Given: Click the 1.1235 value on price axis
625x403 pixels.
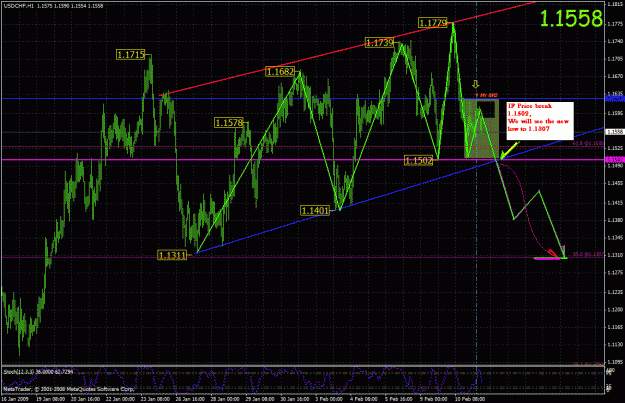Looking at the screenshot, I should tap(615, 292).
